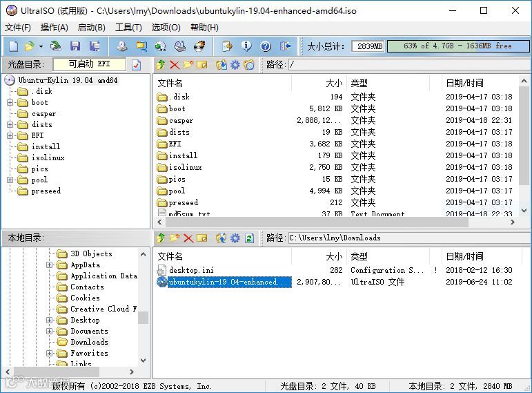Select the casper folder in disc tree
The image size is (532, 393).
(x=43, y=114)
